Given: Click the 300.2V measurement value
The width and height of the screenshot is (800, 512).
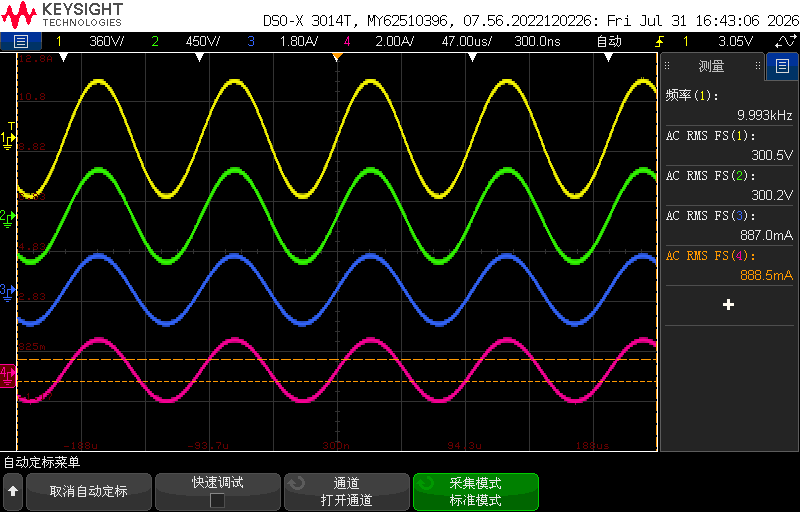Looking at the screenshot, I should [x=772, y=195].
